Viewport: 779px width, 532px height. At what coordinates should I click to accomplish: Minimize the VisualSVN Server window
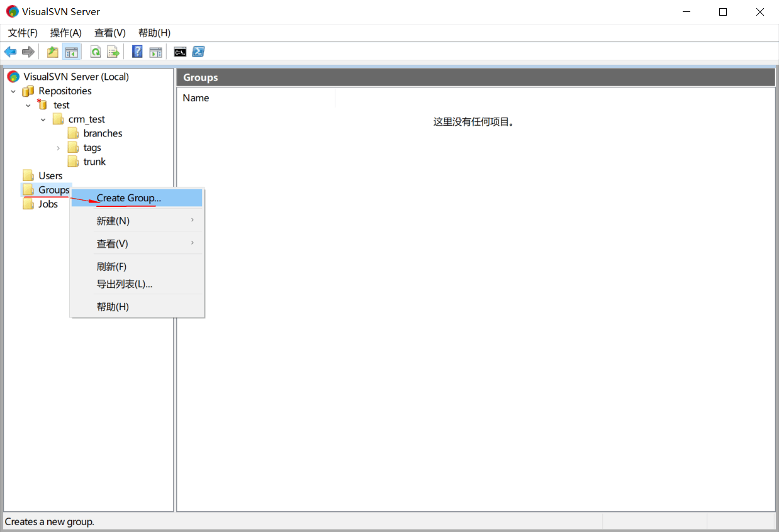tap(687, 12)
